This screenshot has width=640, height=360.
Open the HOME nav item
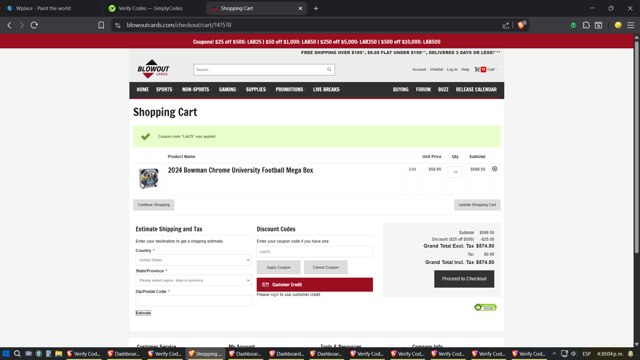coord(142,89)
